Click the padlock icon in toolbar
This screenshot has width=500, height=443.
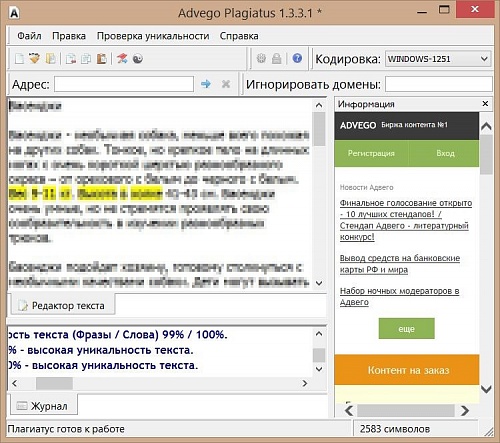click(x=276, y=59)
